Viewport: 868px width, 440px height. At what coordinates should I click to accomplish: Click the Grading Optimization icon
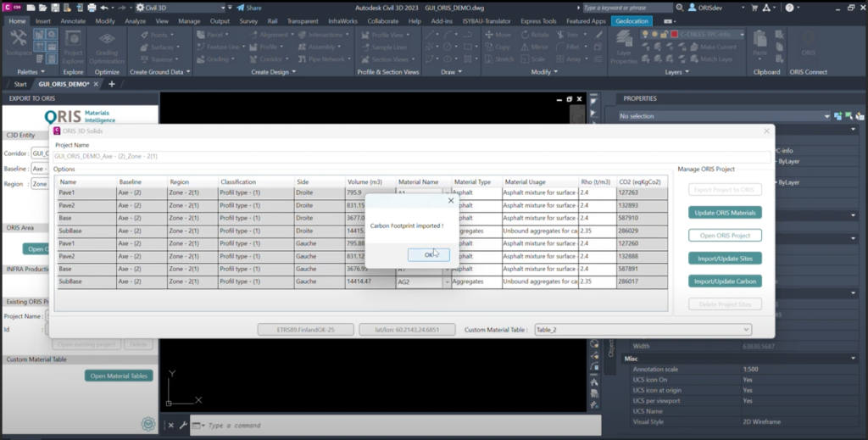[x=107, y=46]
